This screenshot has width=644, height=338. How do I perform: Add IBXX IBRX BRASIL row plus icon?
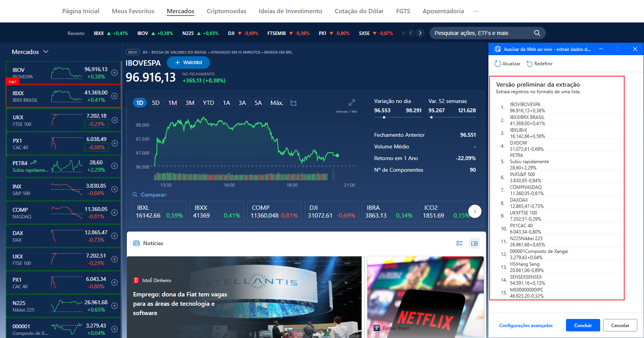click(x=114, y=96)
